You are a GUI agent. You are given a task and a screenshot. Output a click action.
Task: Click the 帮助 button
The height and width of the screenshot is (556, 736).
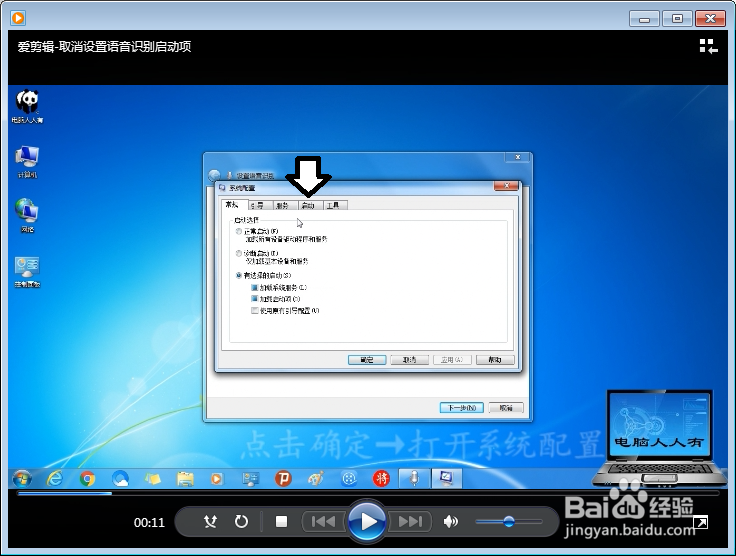click(x=495, y=360)
